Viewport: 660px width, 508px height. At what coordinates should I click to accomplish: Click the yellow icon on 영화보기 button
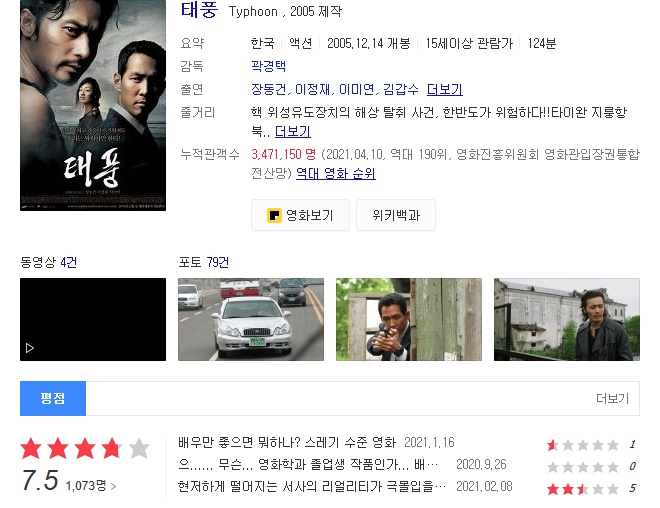click(274, 215)
